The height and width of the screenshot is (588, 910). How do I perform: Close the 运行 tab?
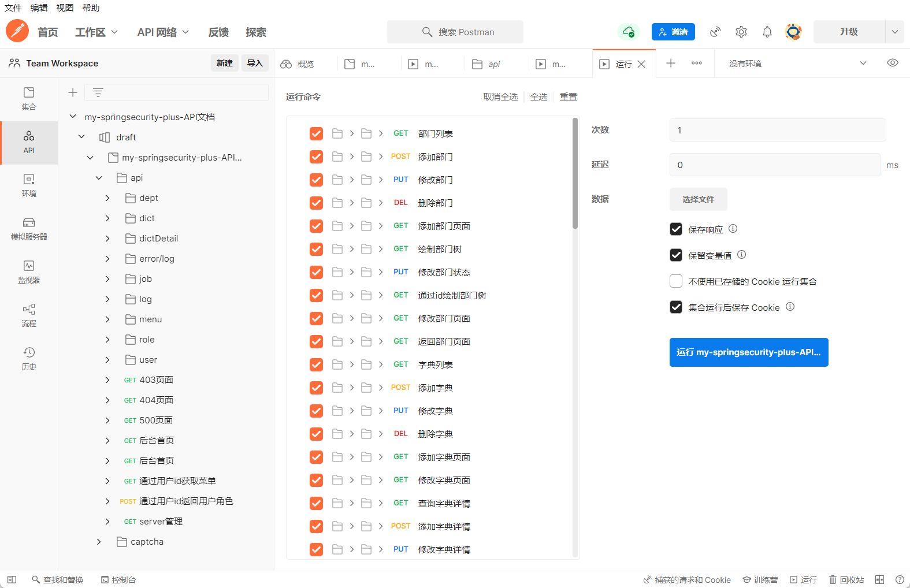pyautogui.click(x=641, y=64)
